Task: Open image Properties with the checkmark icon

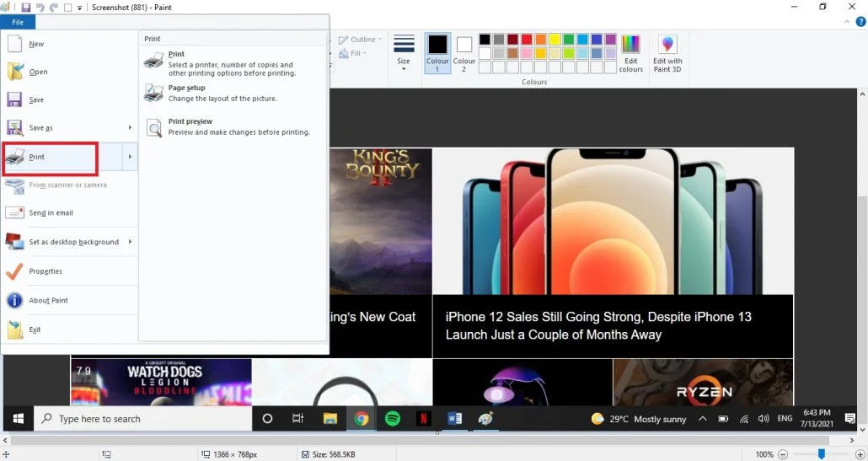Action: pyautogui.click(x=69, y=271)
